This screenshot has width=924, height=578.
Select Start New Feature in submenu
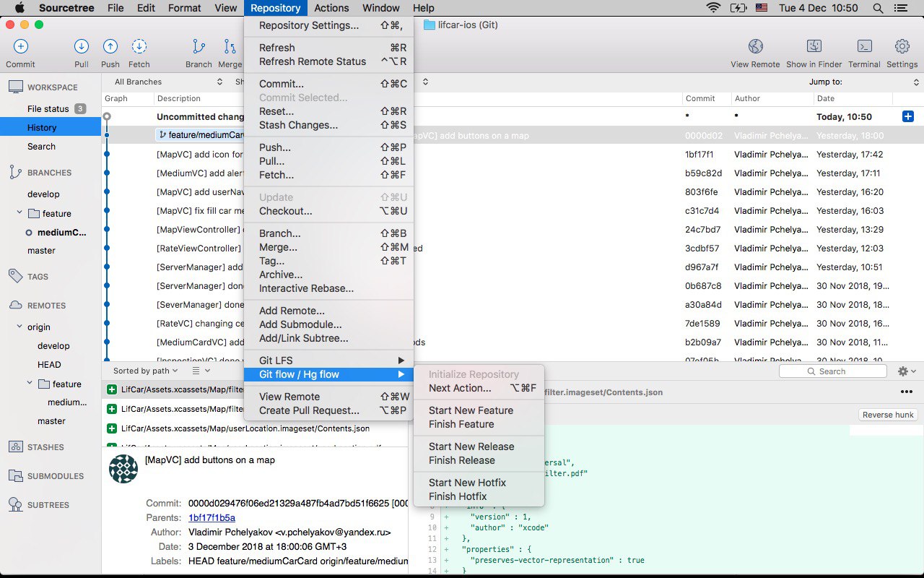[479, 410]
